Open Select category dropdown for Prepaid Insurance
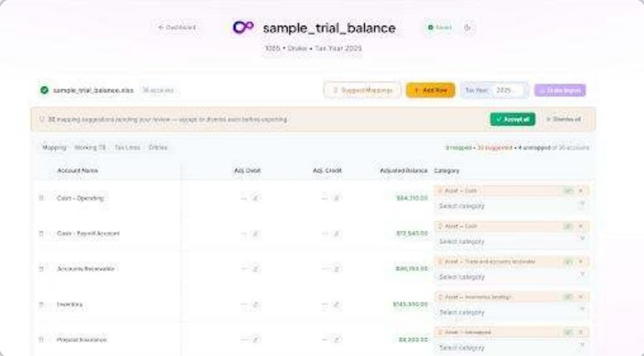The width and height of the screenshot is (644, 356). tap(512, 347)
